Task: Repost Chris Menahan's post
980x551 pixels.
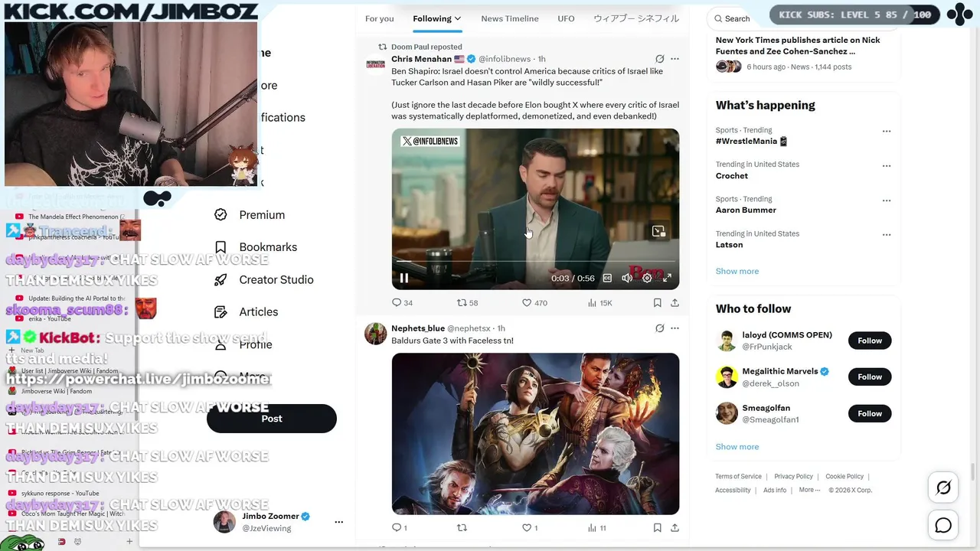Action: 467,303
